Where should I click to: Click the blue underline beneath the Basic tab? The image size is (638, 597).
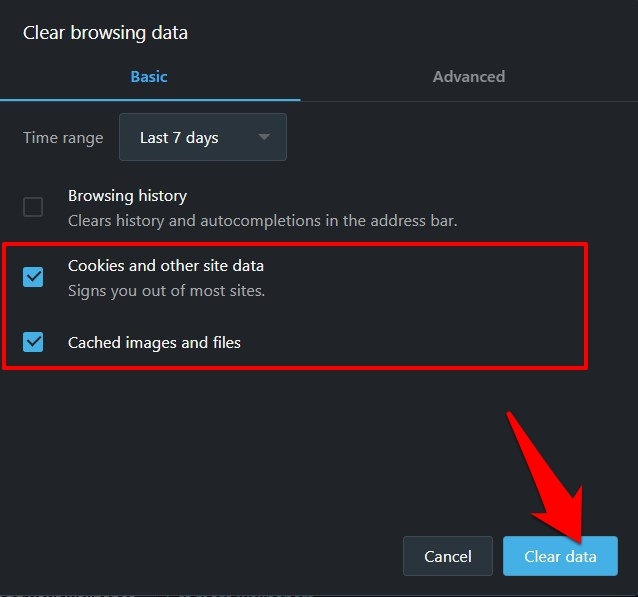pos(150,100)
